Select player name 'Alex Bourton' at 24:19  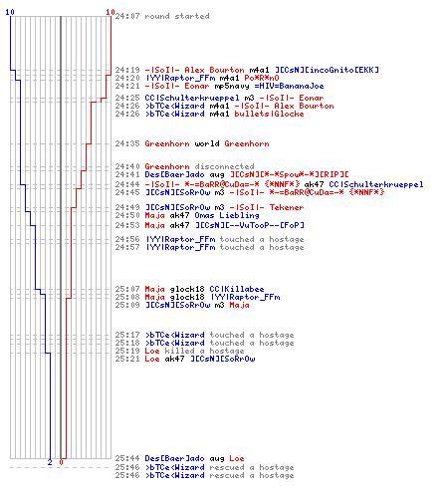point(214,70)
